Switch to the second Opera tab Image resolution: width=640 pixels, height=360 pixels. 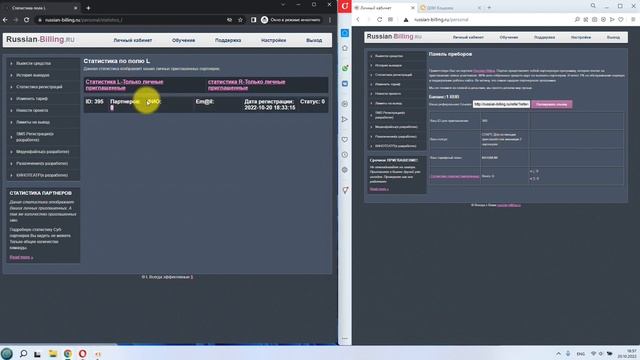(x=450, y=8)
